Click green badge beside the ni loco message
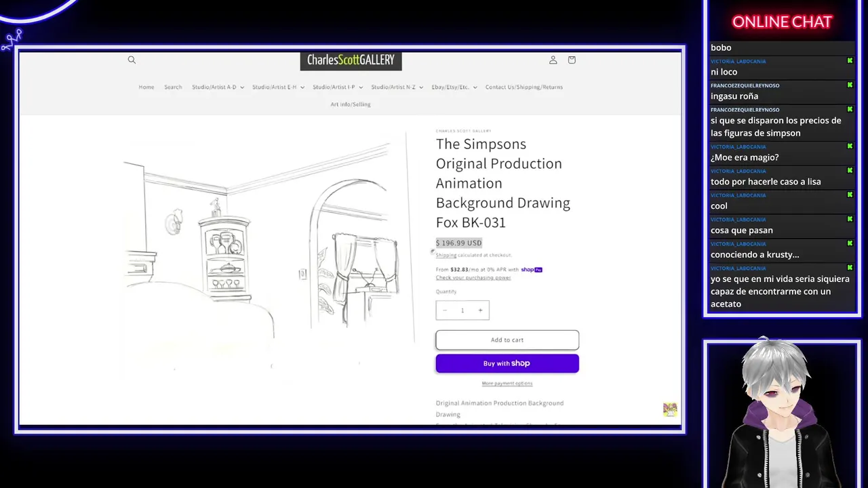The height and width of the screenshot is (488, 868). pos(850,61)
